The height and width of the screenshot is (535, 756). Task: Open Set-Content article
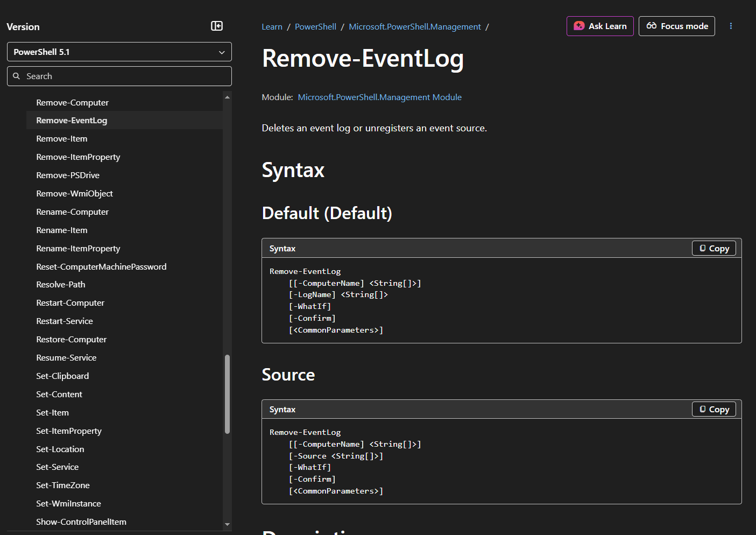pyautogui.click(x=59, y=394)
